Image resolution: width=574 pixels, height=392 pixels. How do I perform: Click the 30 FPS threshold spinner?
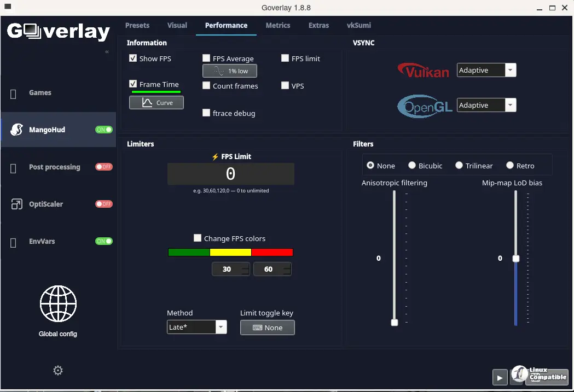pos(230,269)
